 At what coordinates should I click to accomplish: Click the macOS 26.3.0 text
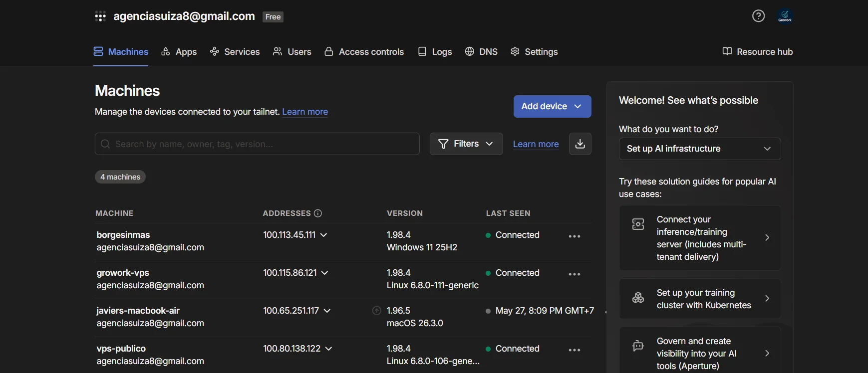[x=415, y=323]
